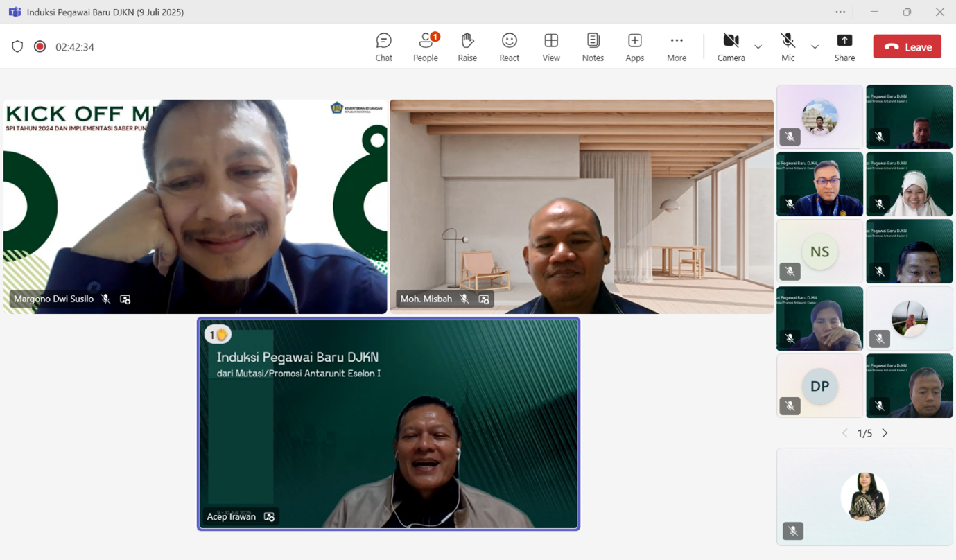
Task: Select the NS participant tile
Action: tap(819, 251)
